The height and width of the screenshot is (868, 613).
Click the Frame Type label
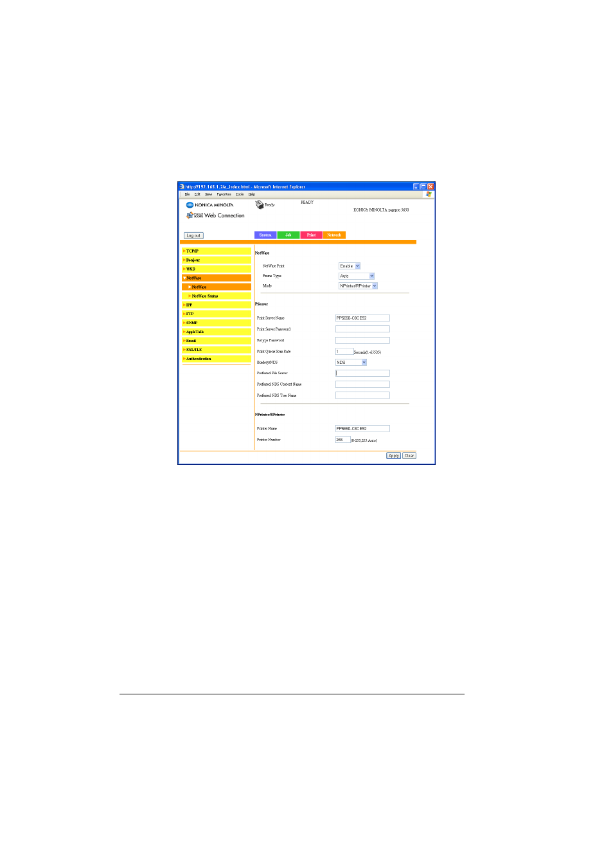[272, 276]
